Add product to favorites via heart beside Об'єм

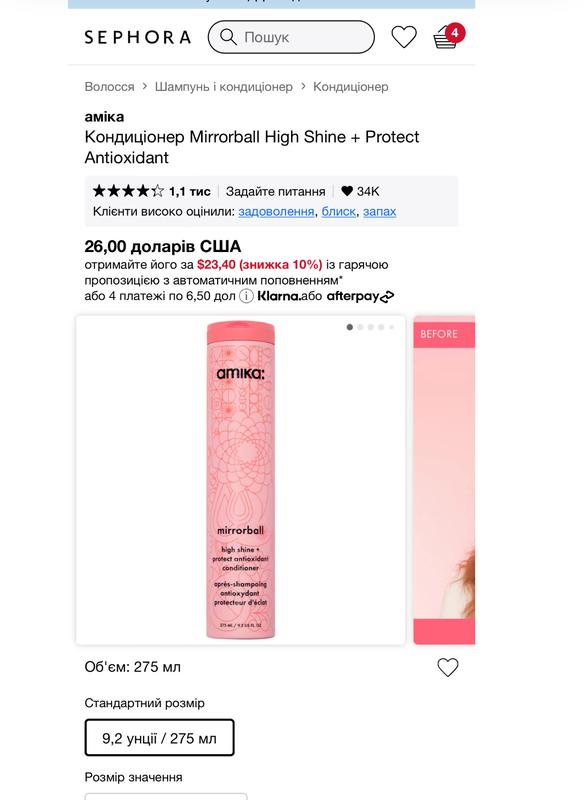click(448, 667)
